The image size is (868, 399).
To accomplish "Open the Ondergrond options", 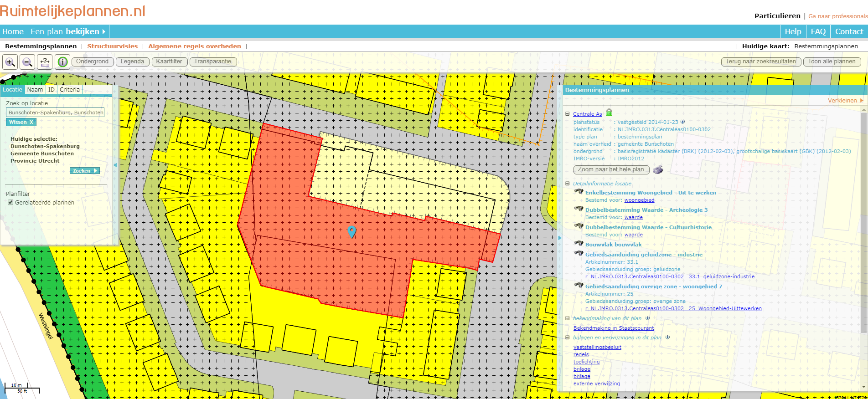I will click(x=92, y=62).
